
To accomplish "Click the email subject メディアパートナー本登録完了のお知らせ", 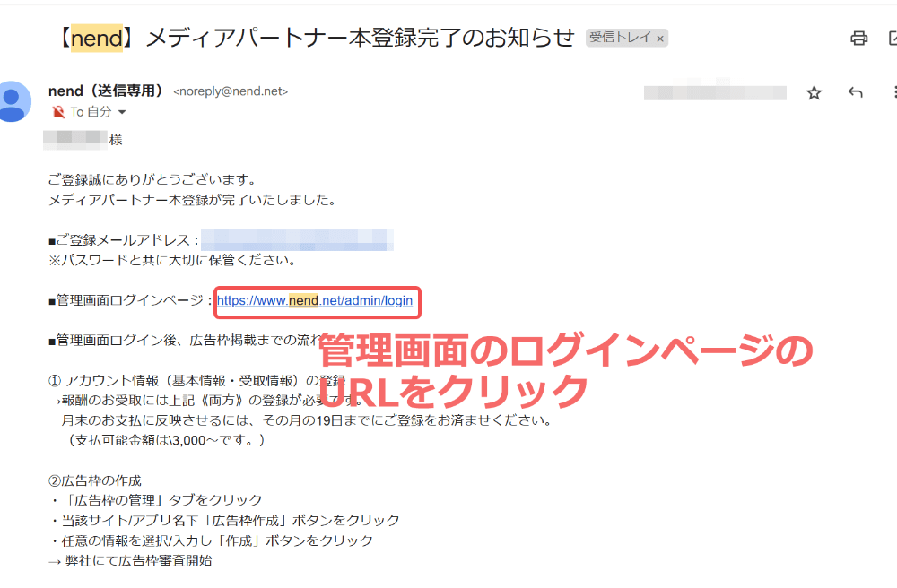I will pyautogui.click(x=359, y=38).
